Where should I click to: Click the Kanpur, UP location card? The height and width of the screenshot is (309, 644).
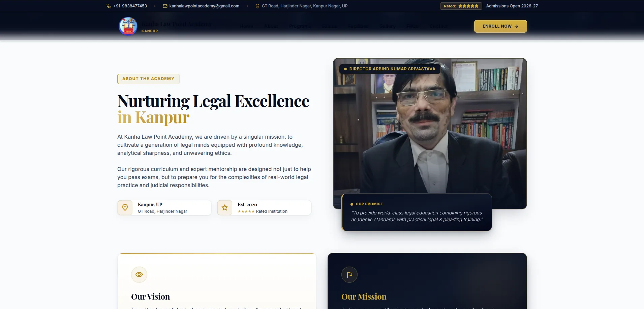(164, 208)
